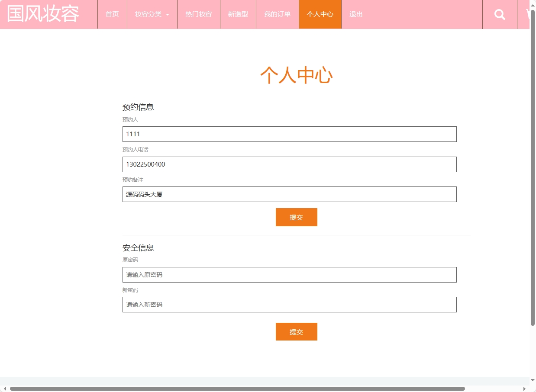The height and width of the screenshot is (392, 536).
Task: Click the 国风妆容 site logo
Action: tap(42, 13)
